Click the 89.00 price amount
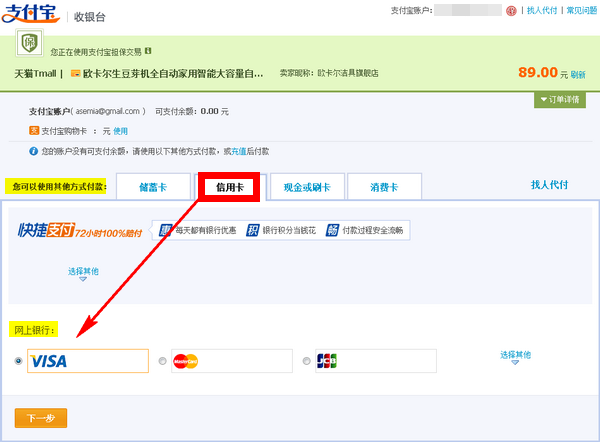600x442 pixels. point(538,72)
